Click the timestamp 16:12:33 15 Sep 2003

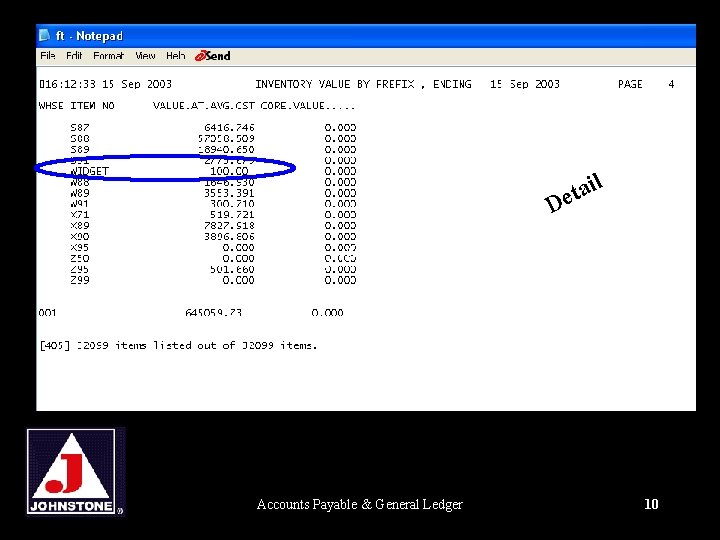(106, 84)
